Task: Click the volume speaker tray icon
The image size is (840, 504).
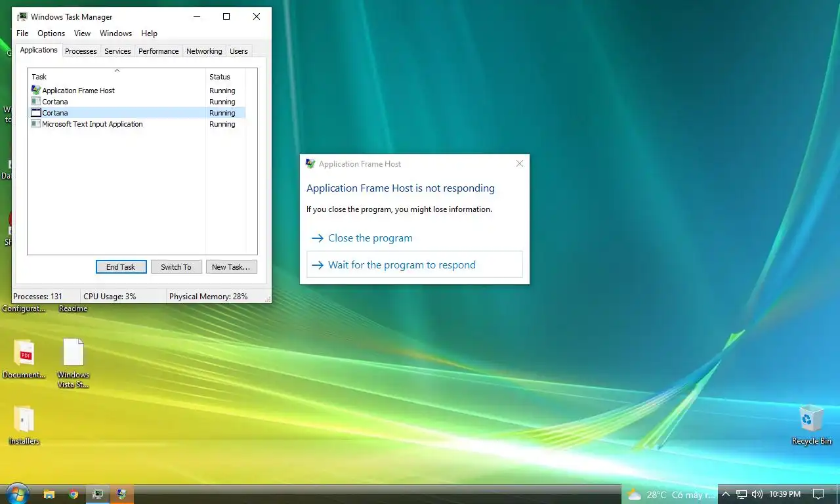Action: [x=757, y=494]
